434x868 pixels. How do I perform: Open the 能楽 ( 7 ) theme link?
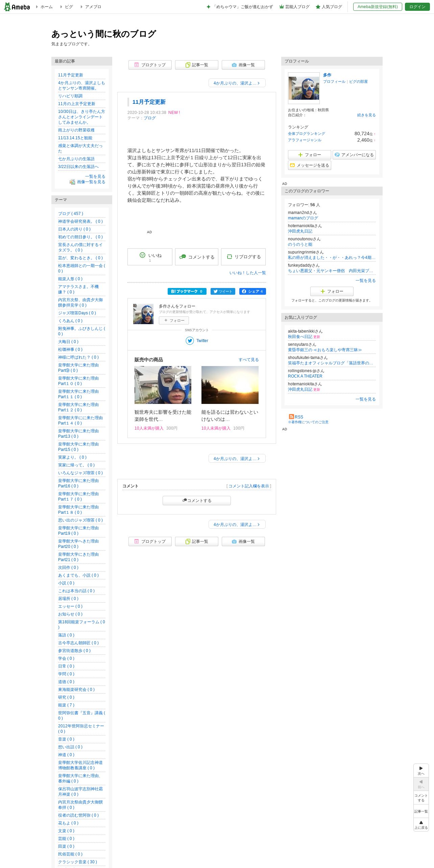(66, 705)
